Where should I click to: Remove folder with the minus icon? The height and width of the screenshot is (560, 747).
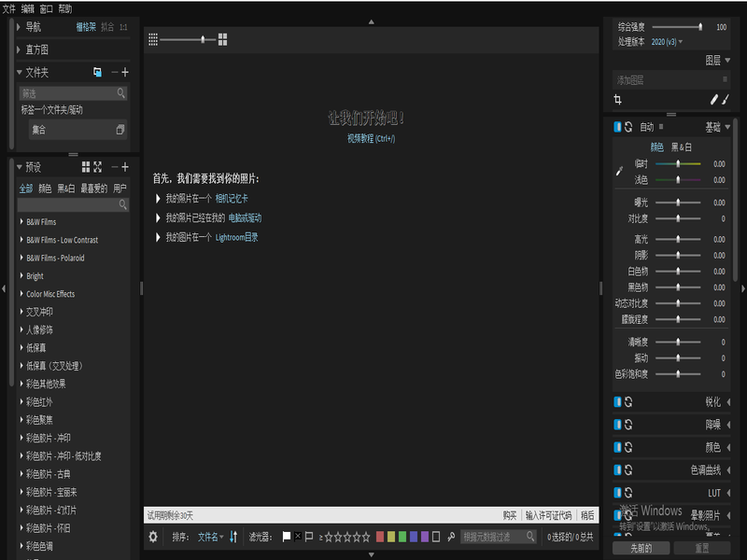tap(114, 72)
